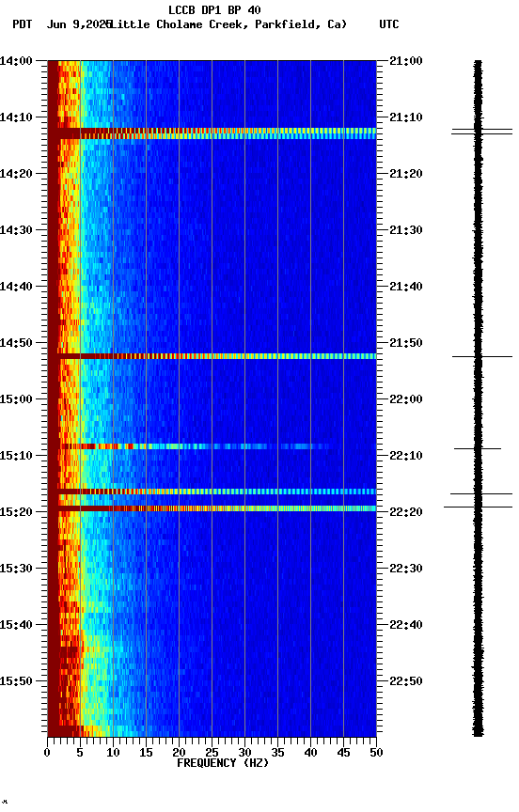Click the 45 Hz frequency axis label
This screenshot has height=812, width=519.
coord(343,754)
